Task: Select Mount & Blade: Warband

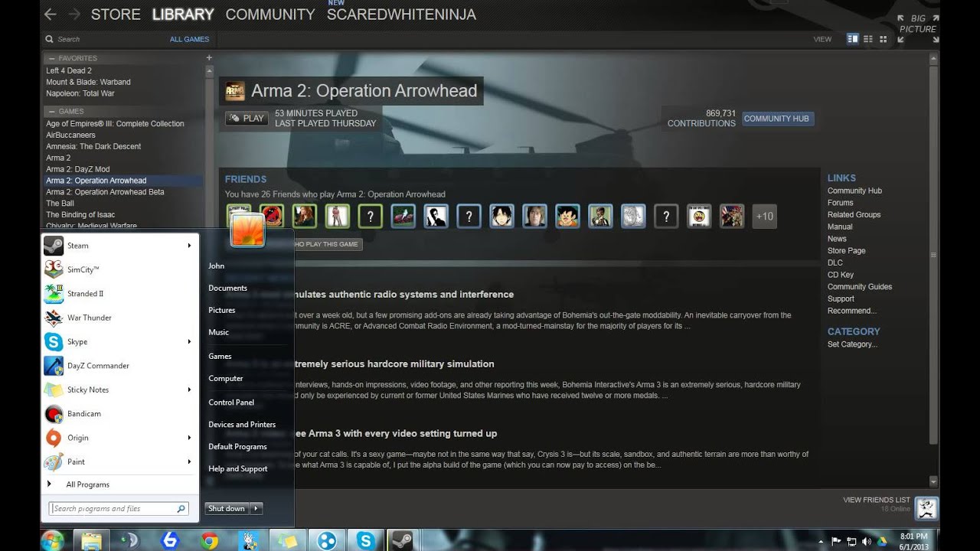Action: coord(88,82)
